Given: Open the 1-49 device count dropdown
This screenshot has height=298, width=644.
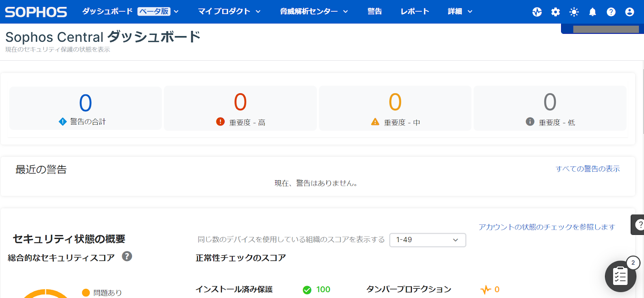Looking at the screenshot, I should click(427, 240).
